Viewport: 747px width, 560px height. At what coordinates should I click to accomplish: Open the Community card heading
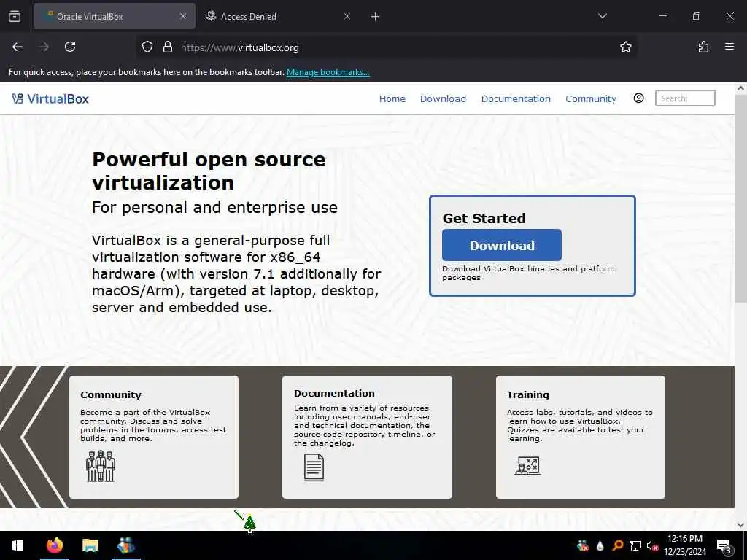point(111,394)
